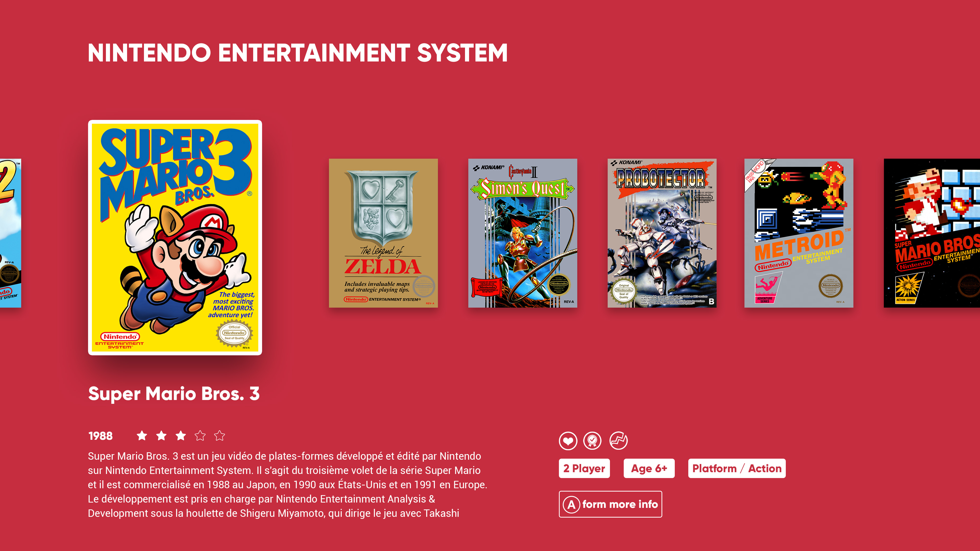
Task: Set rating with the fourth empty star
Action: pyautogui.click(x=200, y=436)
